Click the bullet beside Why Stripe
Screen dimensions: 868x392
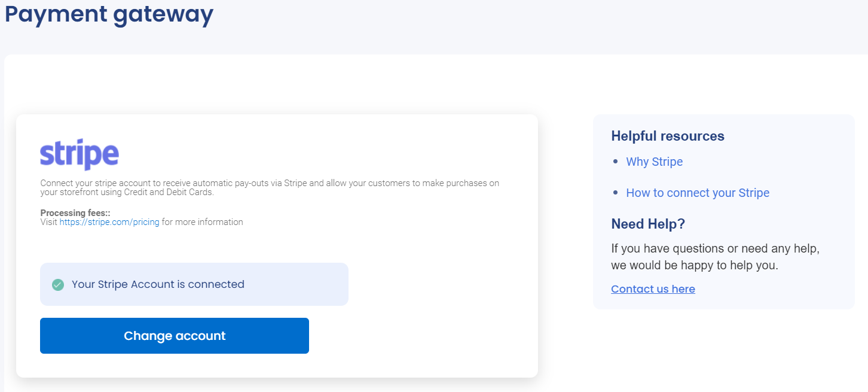pyautogui.click(x=616, y=162)
